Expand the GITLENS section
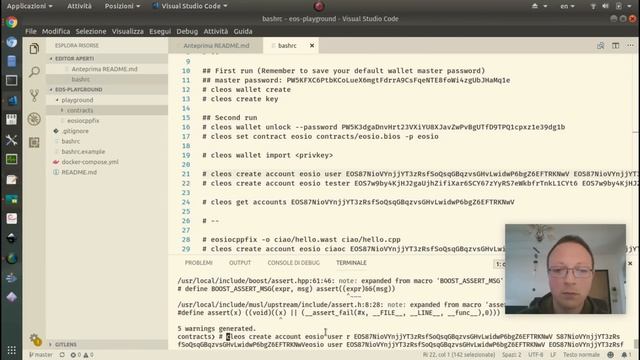This screenshot has width=640, height=360. coord(107,344)
